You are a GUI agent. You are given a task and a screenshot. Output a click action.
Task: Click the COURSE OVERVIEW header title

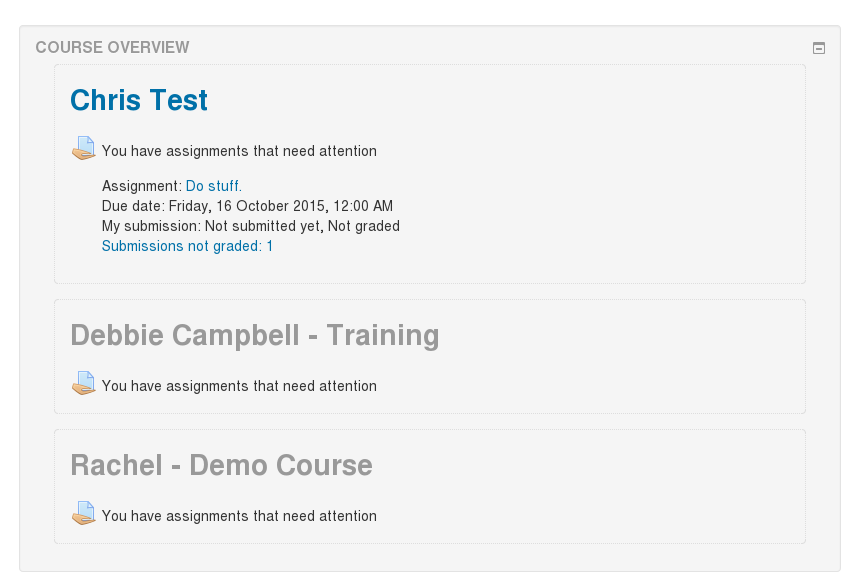[112, 48]
